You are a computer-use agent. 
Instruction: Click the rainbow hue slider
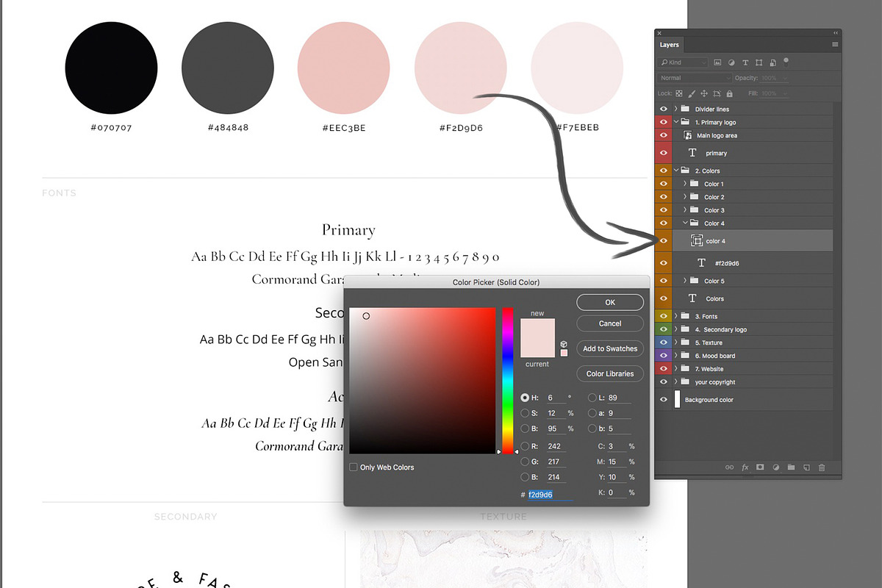(508, 381)
